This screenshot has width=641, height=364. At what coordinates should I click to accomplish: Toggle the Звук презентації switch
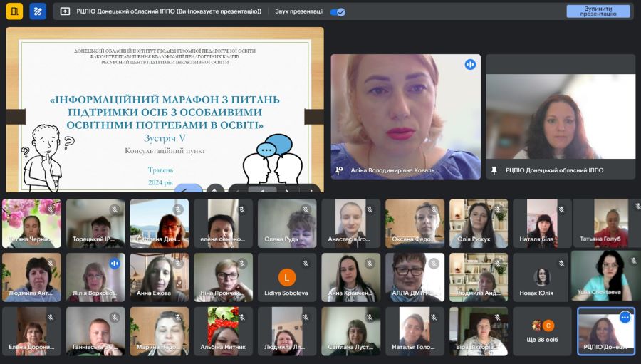338,12
